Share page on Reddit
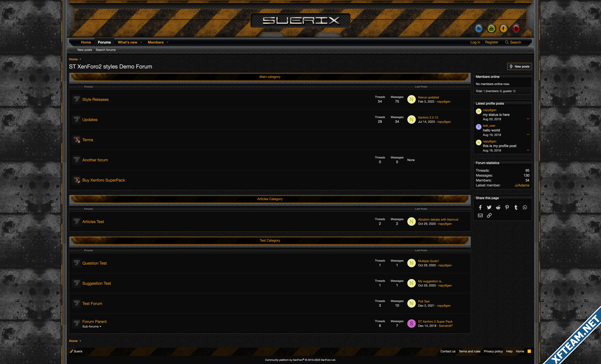Image resolution: width=601 pixels, height=364 pixels. click(498, 207)
